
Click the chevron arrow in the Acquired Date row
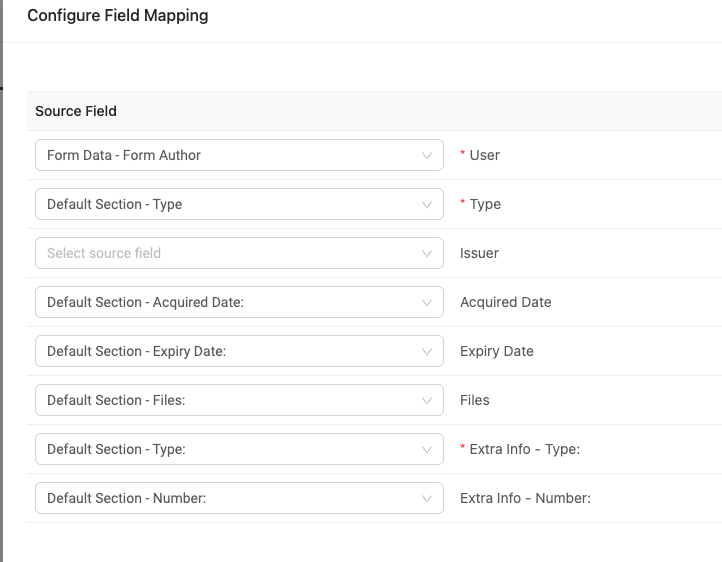pos(427,302)
